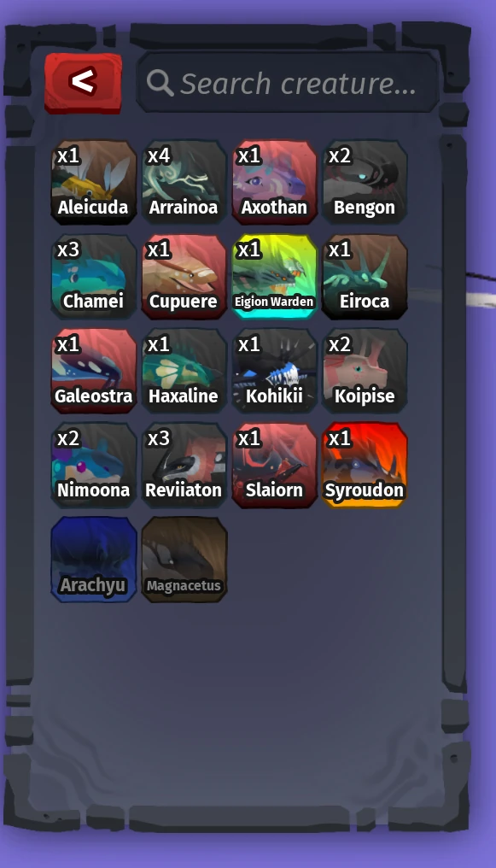Focus the Search creature field

click(x=288, y=83)
